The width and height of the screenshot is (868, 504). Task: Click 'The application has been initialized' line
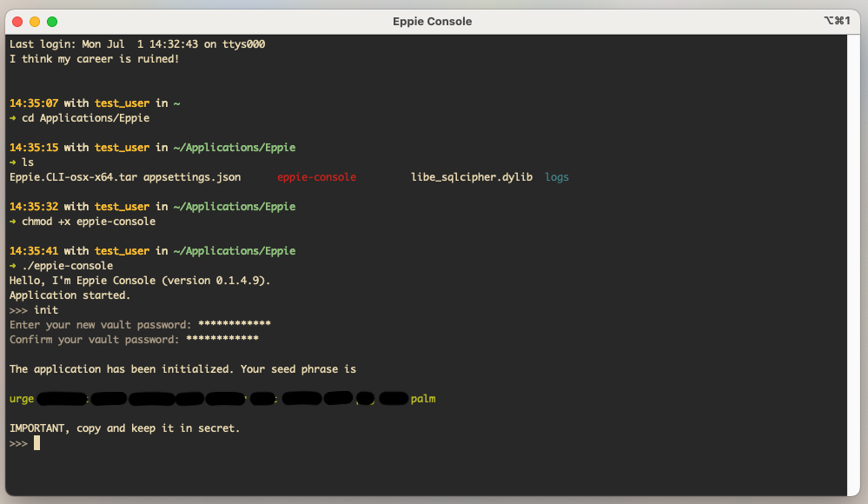pos(182,369)
